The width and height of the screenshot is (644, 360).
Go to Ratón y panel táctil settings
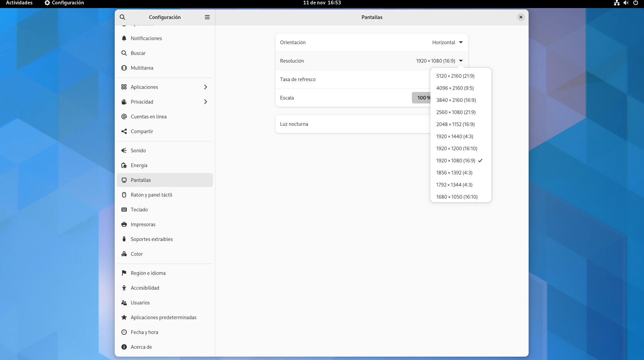(x=151, y=195)
